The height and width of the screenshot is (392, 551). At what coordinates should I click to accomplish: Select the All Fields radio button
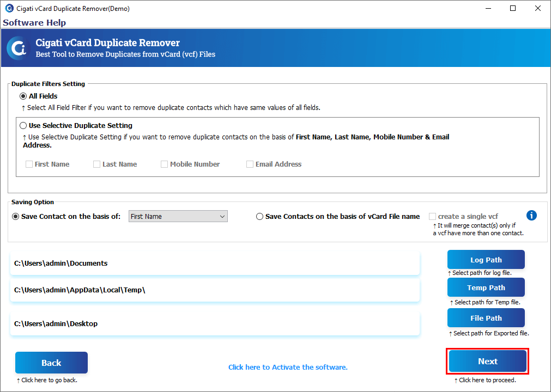[x=23, y=96]
